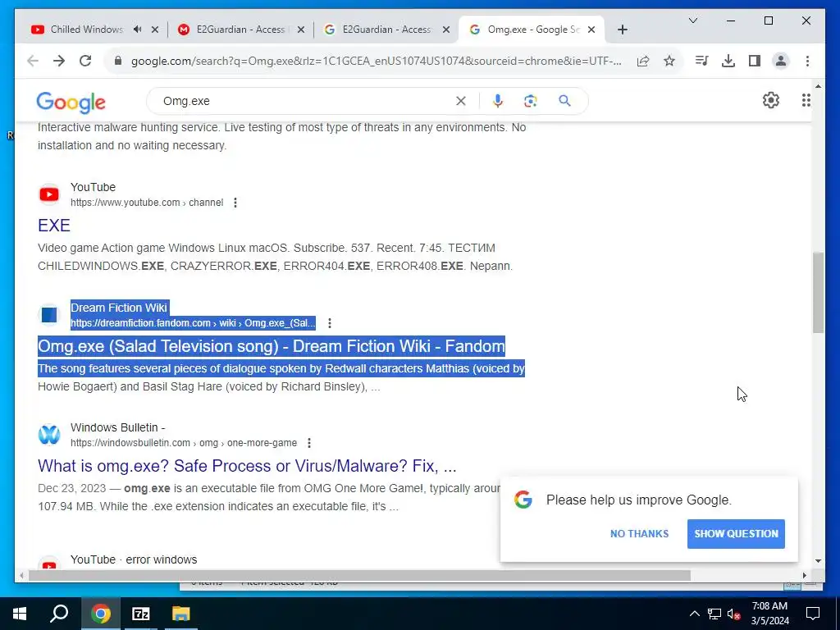Viewport: 840px width, 630px height.
Task: Open Chrome's three-dot menu
Action: click(807, 61)
